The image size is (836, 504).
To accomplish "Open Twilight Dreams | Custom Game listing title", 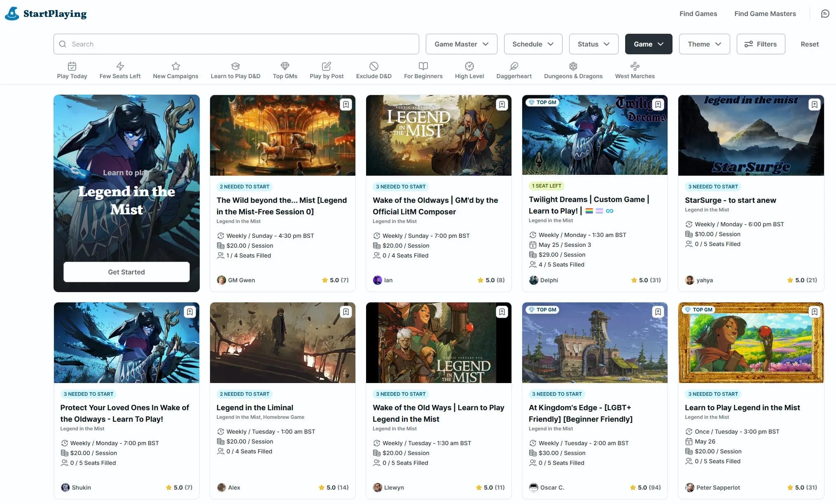I will (589, 205).
